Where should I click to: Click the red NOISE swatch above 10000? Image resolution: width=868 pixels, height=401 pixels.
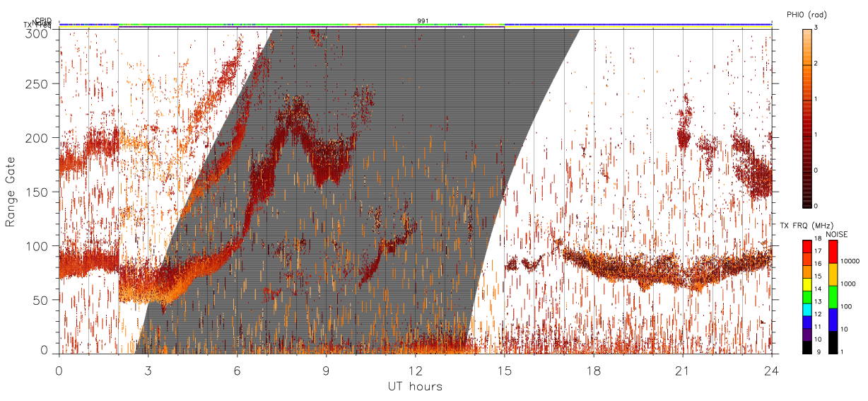(x=833, y=251)
